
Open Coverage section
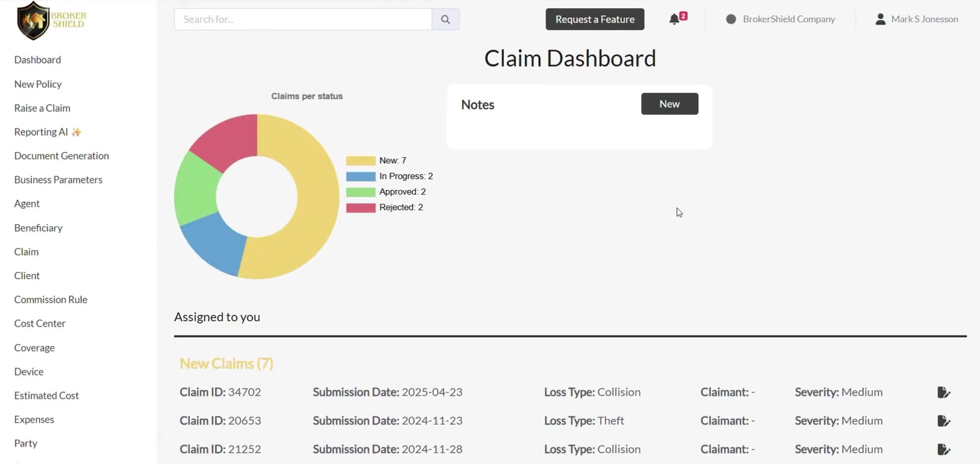(x=34, y=347)
